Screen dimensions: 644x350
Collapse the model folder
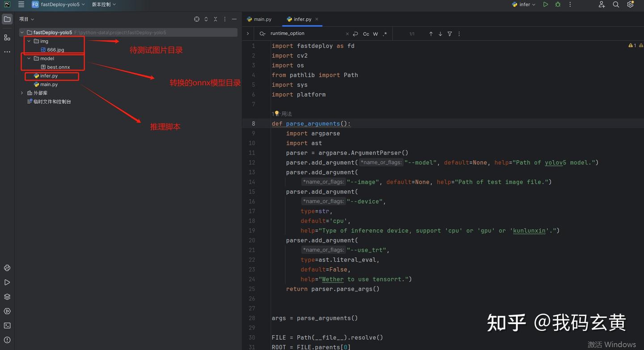pyautogui.click(x=29, y=59)
